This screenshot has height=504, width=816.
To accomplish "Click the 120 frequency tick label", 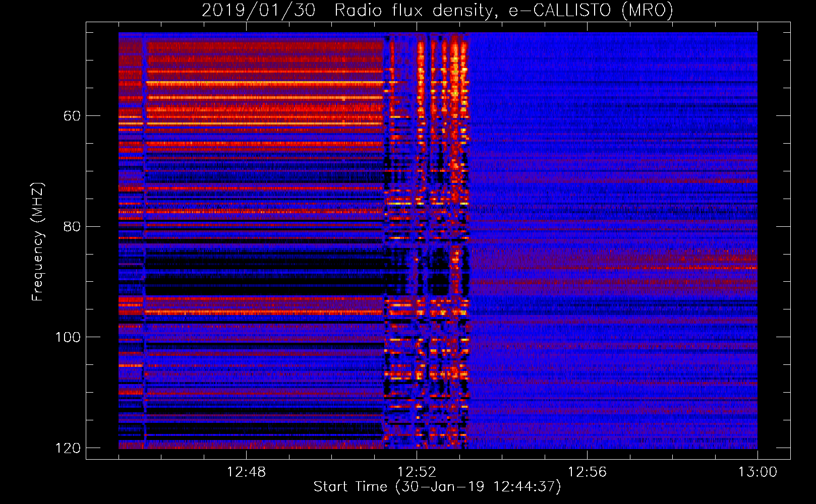I will coord(68,448).
